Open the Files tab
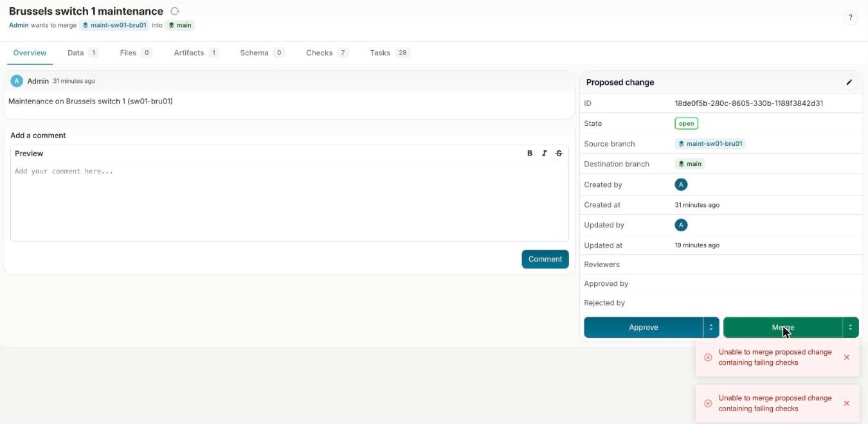 click(x=136, y=53)
